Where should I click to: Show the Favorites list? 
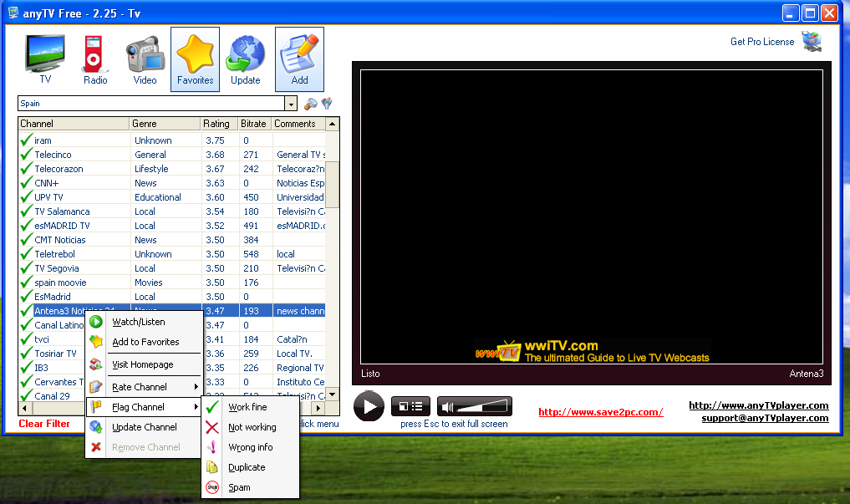(x=195, y=59)
